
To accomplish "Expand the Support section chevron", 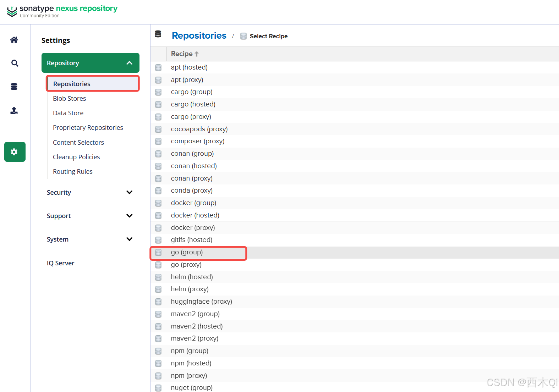I will click(x=130, y=216).
